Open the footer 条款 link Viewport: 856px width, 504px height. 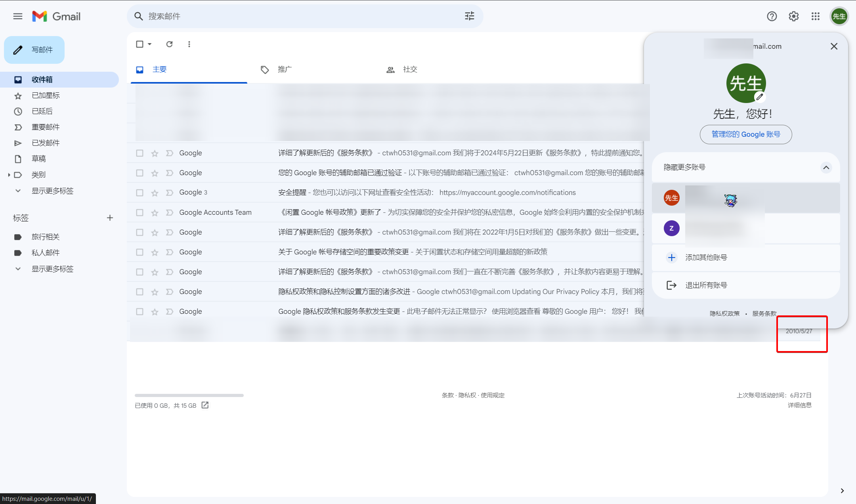tap(447, 395)
